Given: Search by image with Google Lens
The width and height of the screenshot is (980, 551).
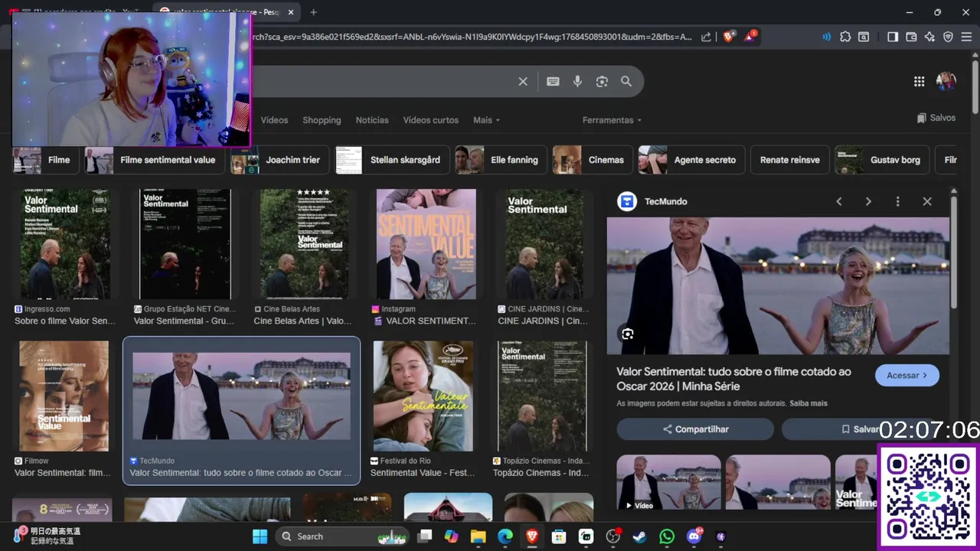Looking at the screenshot, I should (602, 81).
